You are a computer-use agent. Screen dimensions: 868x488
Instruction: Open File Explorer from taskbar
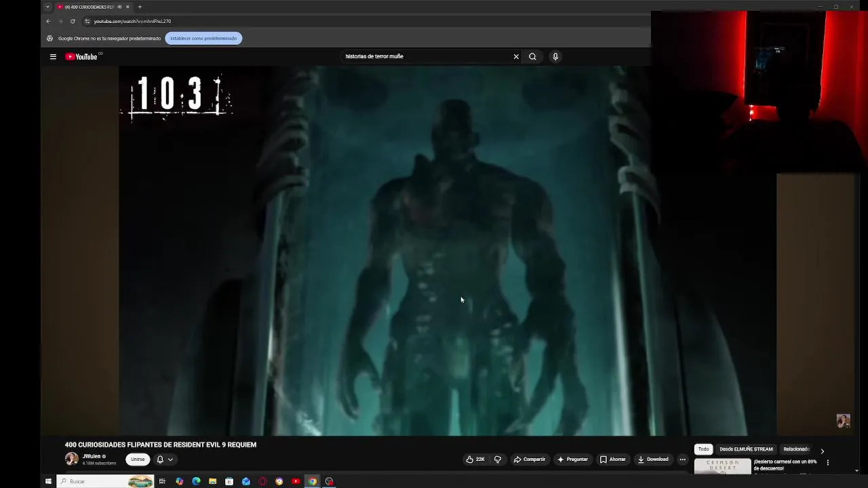[x=212, y=481]
